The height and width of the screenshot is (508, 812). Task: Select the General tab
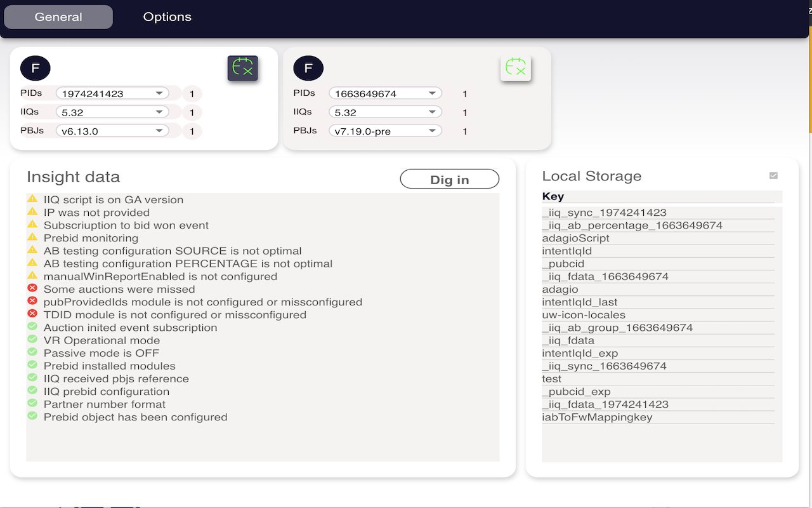coord(58,17)
